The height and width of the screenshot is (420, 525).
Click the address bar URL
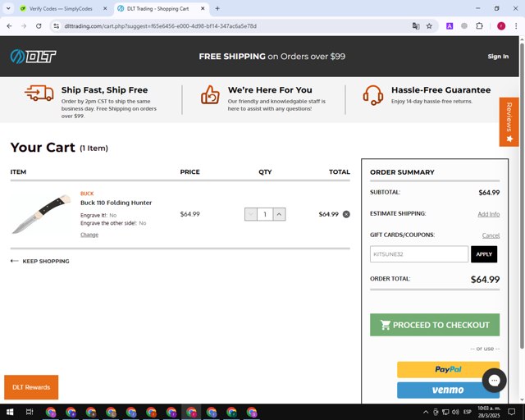pyautogui.click(x=160, y=26)
